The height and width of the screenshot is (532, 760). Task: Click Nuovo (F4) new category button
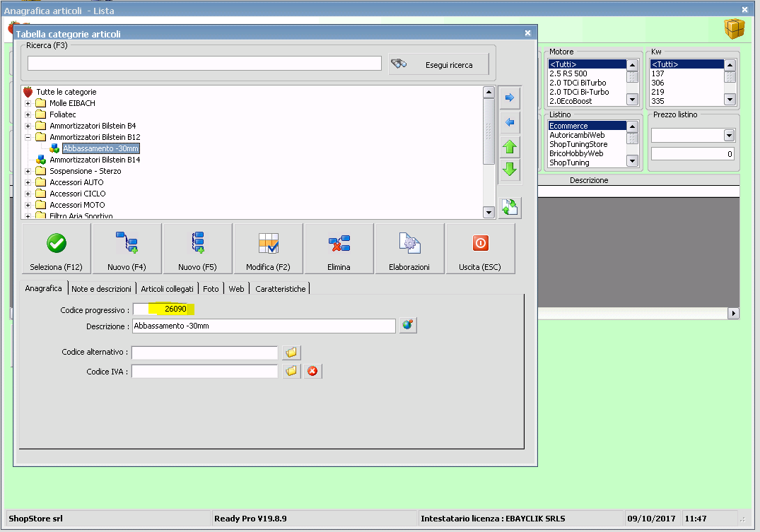[x=127, y=249]
